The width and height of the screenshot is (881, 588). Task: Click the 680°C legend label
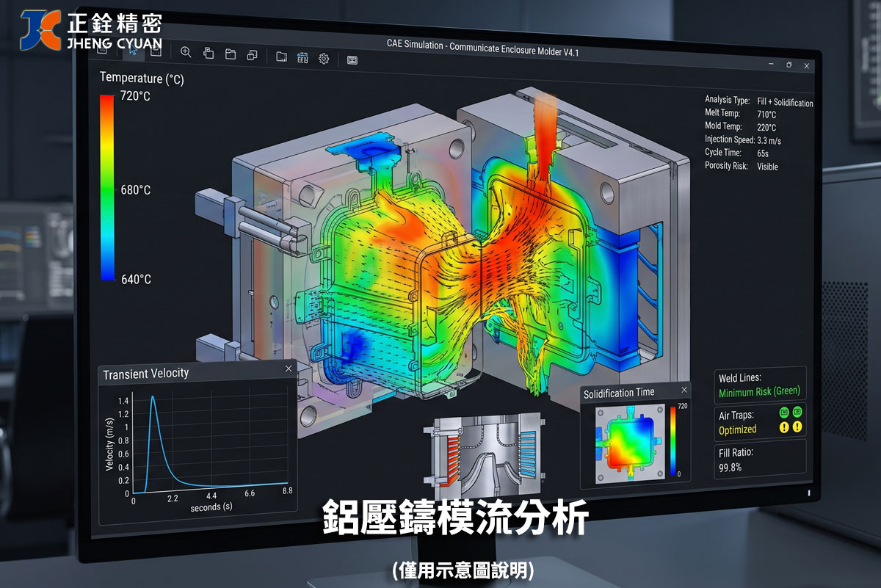coord(135,190)
